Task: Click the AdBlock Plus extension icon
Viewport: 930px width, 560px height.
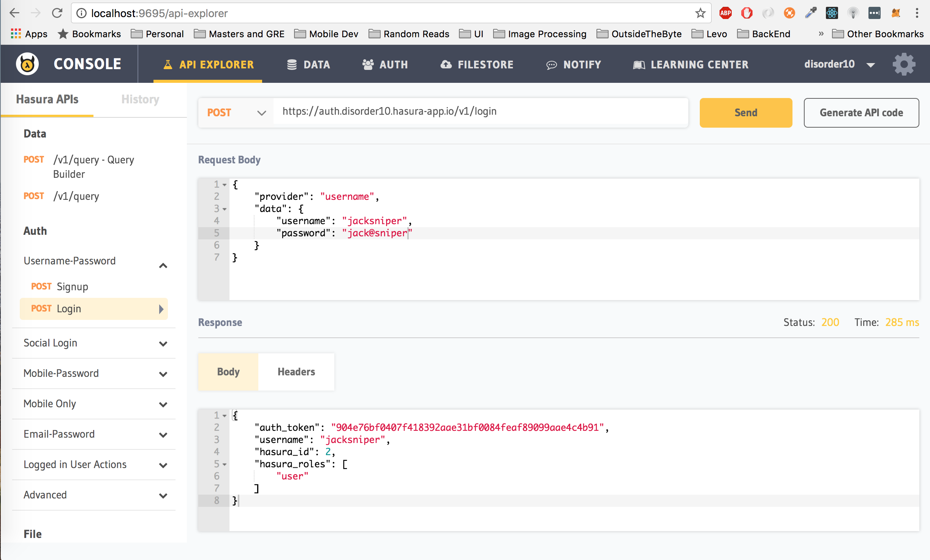Action: [x=725, y=13]
